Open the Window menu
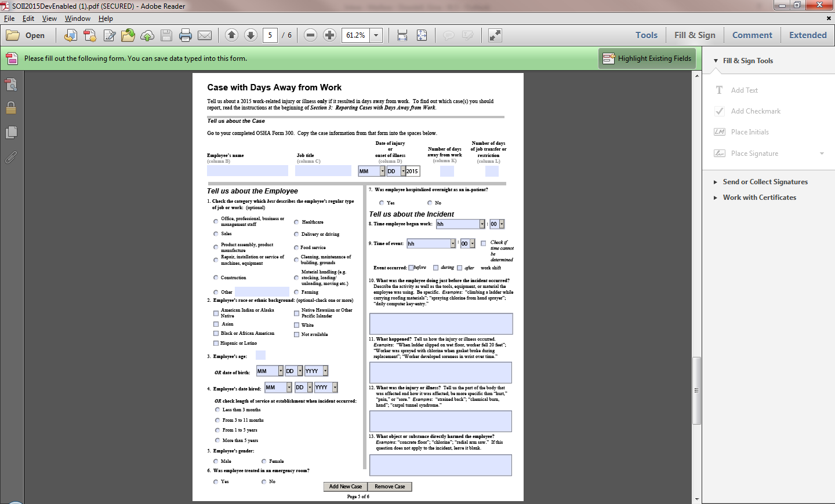835x504 pixels. [x=77, y=19]
